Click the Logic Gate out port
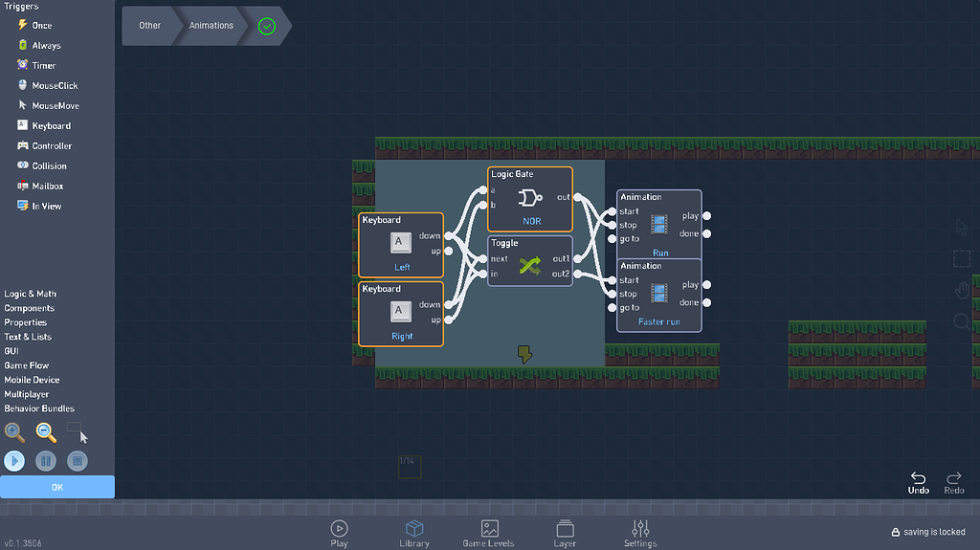Image resolution: width=980 pixels, height=550 pixels. pyautogui.click(x=577, y=197)
